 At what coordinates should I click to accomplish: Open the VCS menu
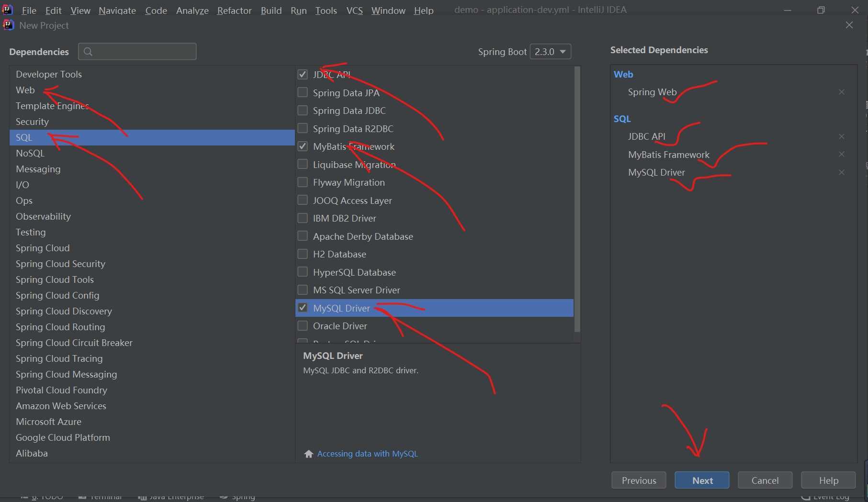(x=354, y=11)
